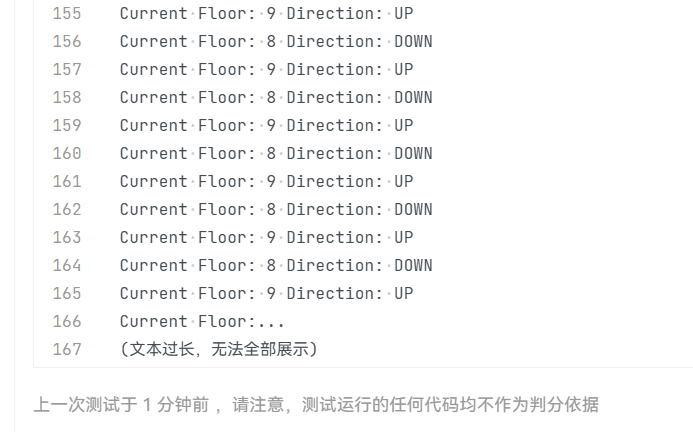Click the word DOWN on line 162
Screen dimensions: 693x432
(413, 210)
